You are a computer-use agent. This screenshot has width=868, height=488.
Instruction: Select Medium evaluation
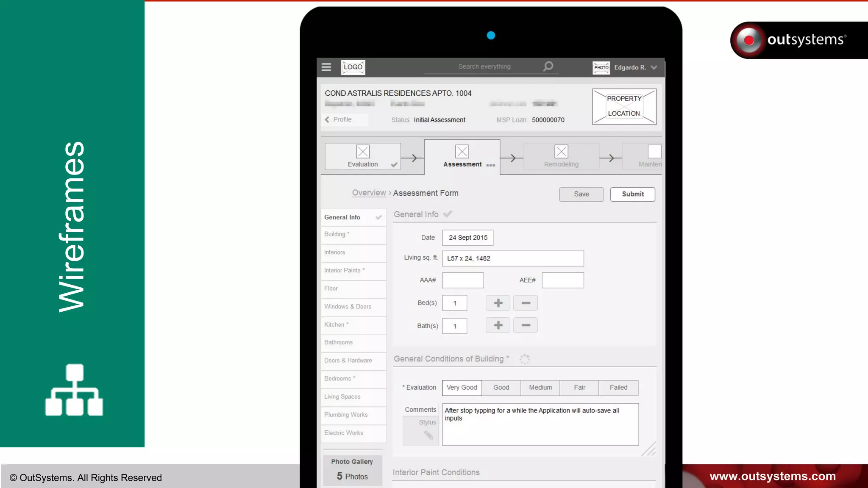[x=540, y=388]
